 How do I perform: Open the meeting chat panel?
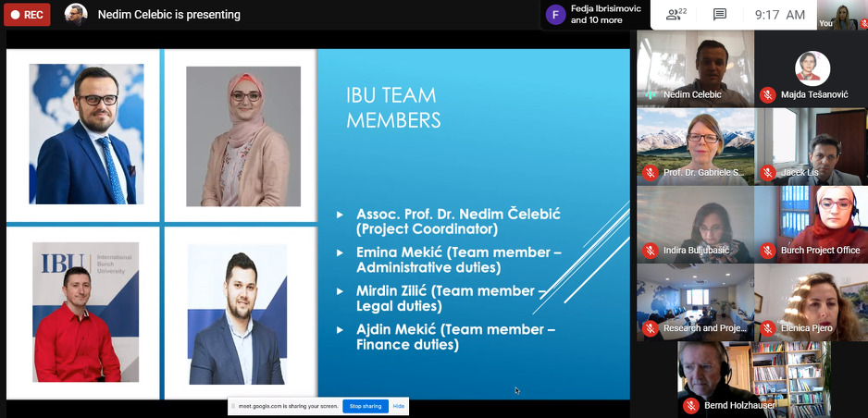pyautogui.click(x=720, y=15)
